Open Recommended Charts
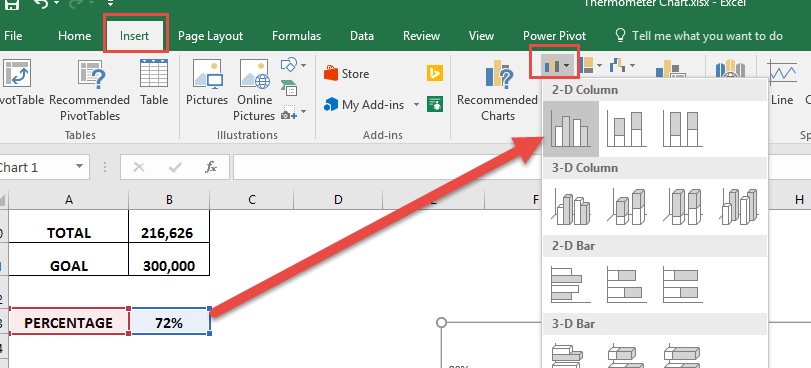The height and width of the screenshot is (368, 811). point(497,91)
